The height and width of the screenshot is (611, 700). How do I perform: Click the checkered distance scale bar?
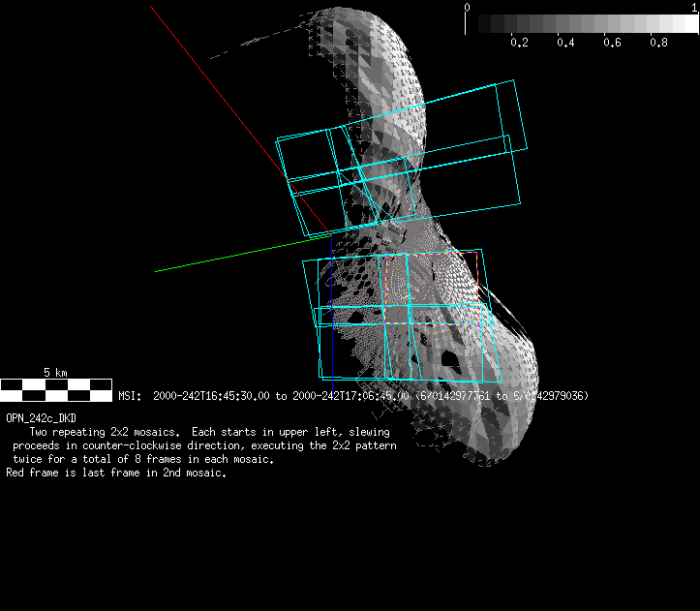click(55, 390)
